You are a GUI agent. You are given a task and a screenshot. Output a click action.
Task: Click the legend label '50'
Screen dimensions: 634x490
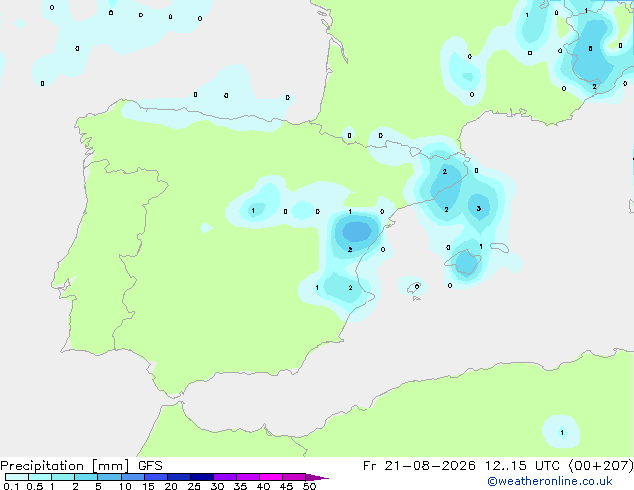(x=309, y=486)
